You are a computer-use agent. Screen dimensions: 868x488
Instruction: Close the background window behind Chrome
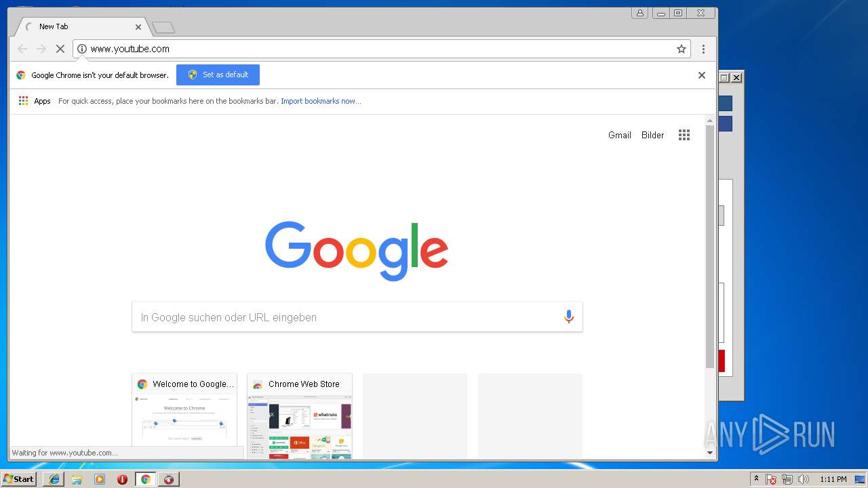tap(736, 77)
